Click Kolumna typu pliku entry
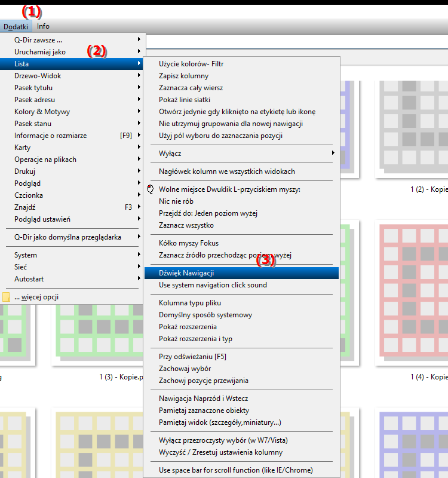This screenshot has width=448, height=478. point(241,303)
